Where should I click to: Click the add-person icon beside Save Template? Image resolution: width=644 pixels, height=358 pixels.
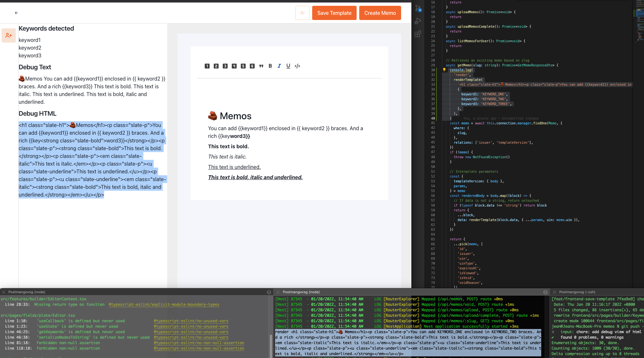tap(302, 13)
